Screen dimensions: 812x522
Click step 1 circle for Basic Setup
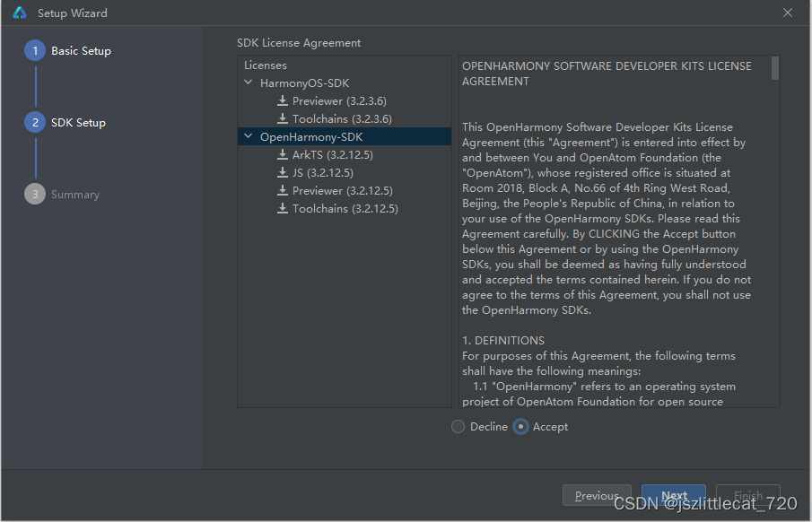coord(35,51)
